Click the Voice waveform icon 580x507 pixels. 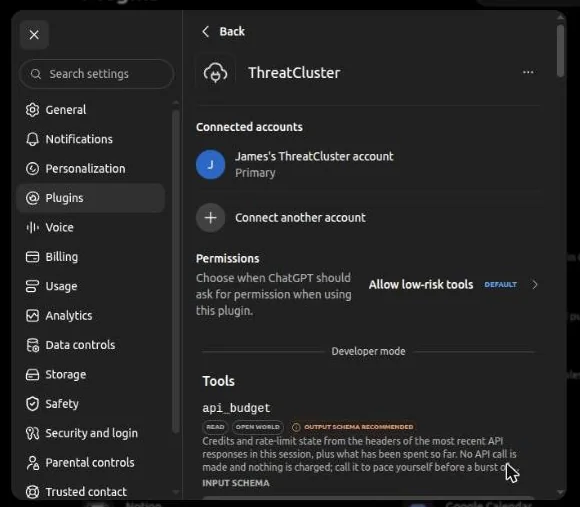33,227
